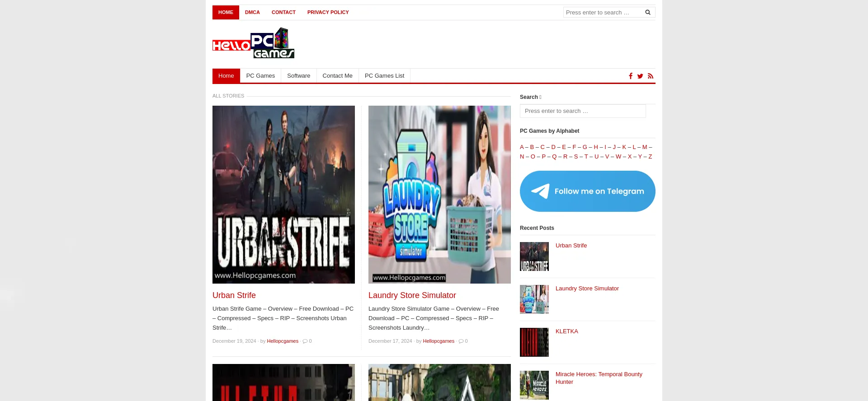Image resolution: width=868 pixels, height=401 pixels.
Task: Open the Twitter social icon
Action: point(640,76)
